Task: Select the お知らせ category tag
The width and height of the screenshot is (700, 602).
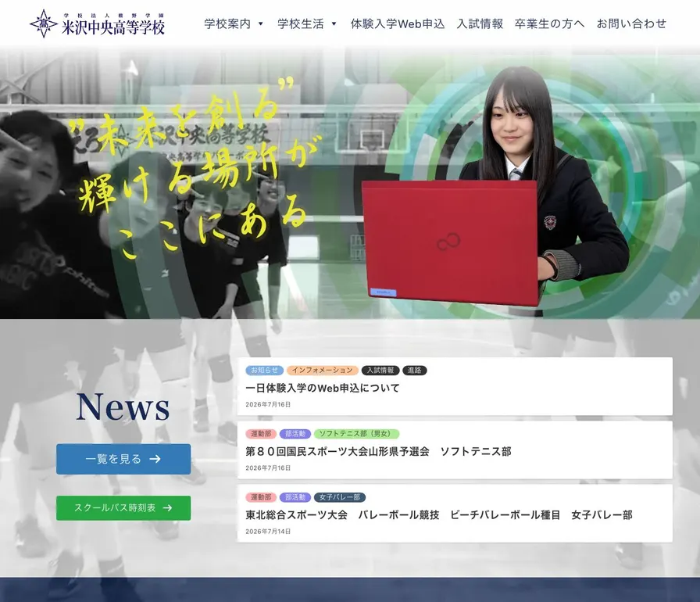Action: 264,371
